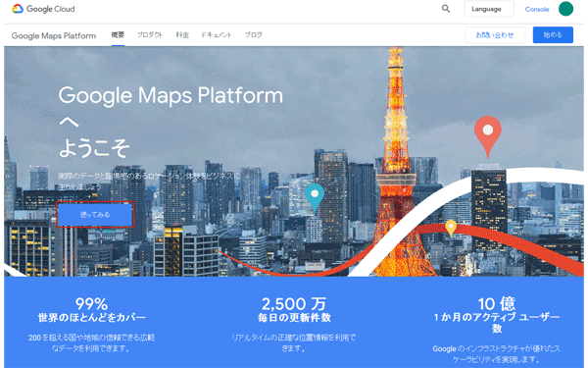This screenshot has width=588, height=368.
Task: Click the 1 か月のアクティブ ユーザー数 heading
Action: (497, 323)
